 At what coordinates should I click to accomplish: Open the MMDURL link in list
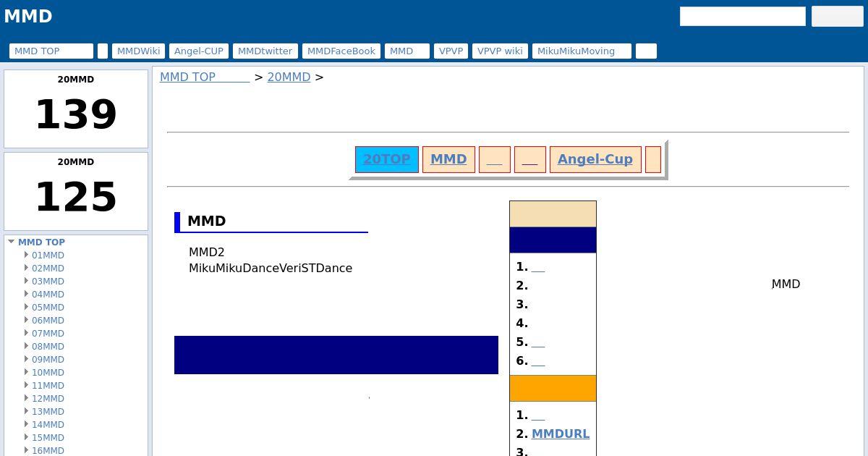pos(561,434)
